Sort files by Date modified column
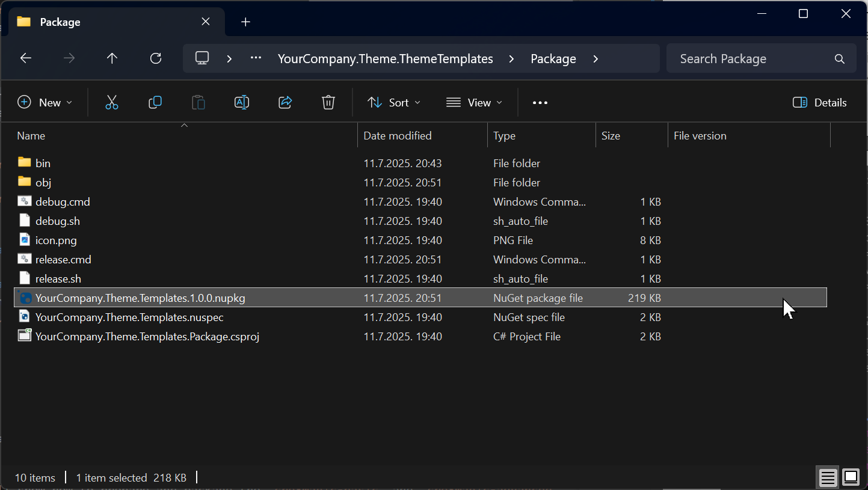The image size is (868, 490). (398, 136)
